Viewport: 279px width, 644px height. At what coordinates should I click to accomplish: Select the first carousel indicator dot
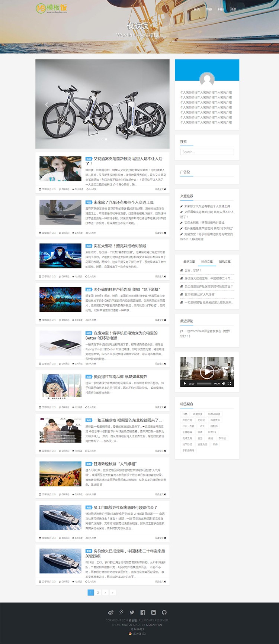tap(99, 139)
